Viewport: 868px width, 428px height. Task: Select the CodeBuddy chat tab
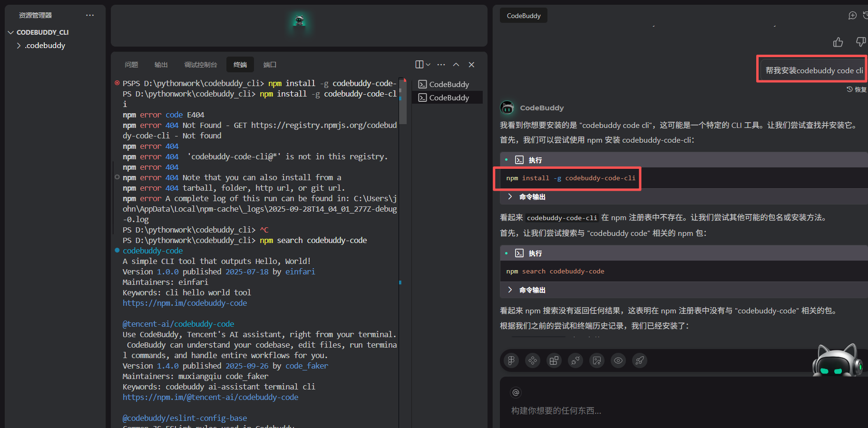524,16
